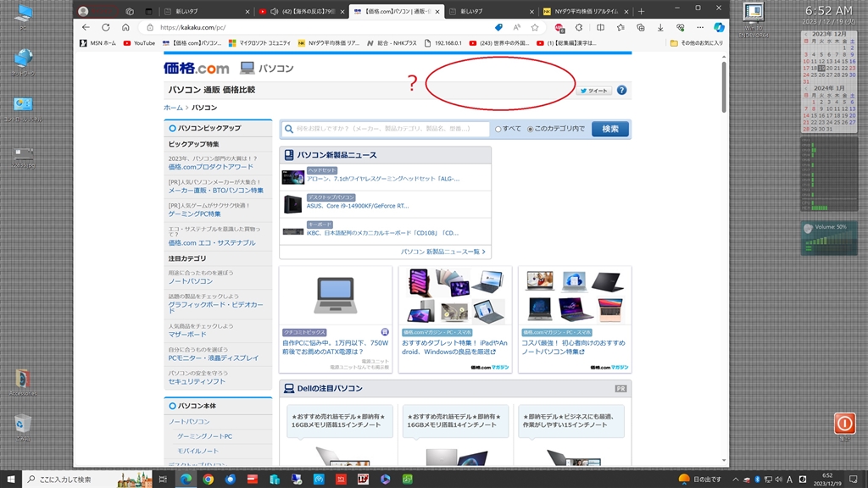Open the help question mark icon
Viewport: 868px width, 488px height.
tap(621, 90)
